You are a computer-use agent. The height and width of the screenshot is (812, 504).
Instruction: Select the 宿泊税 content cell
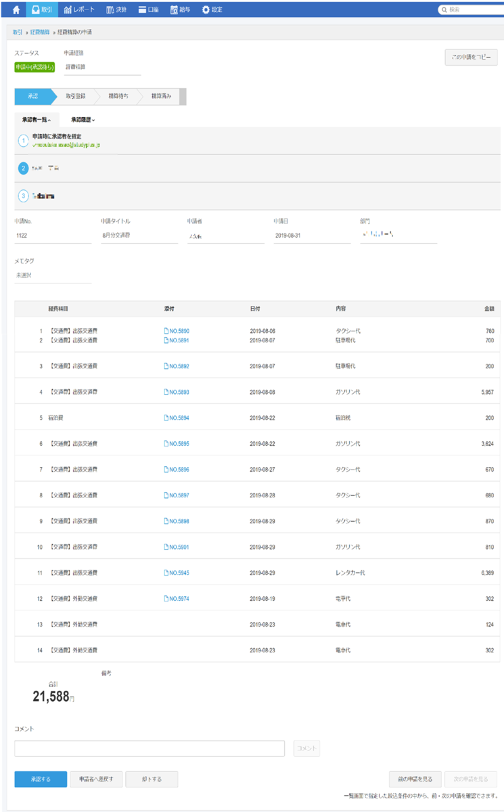pyautogui.click(x=343, y=418)
